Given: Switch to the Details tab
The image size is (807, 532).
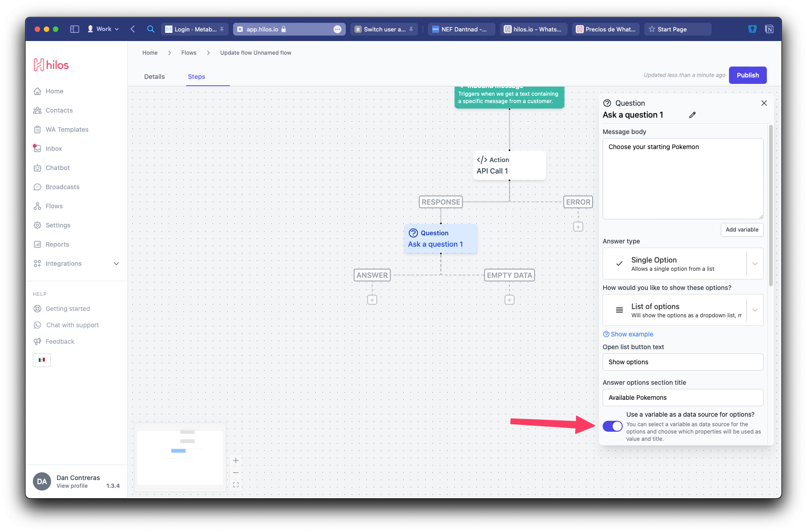Looking at the screenshot, I should tap(154, 76).
